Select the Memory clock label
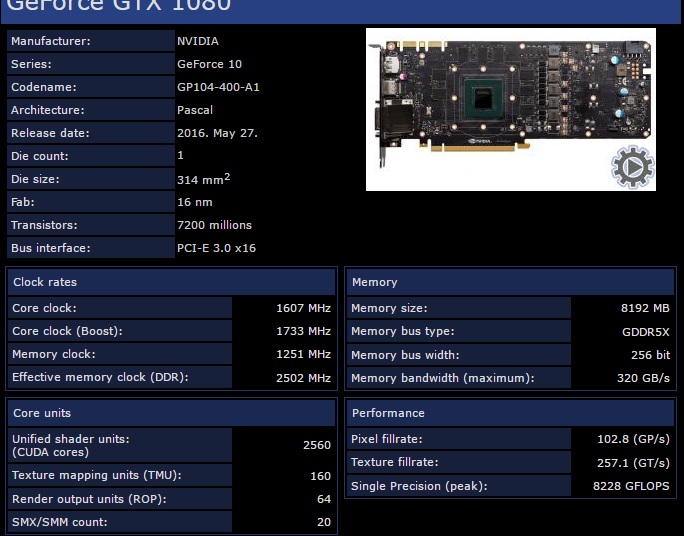This screenshot has height=536, width=684. pyautogui.click(x=54, y=354)
